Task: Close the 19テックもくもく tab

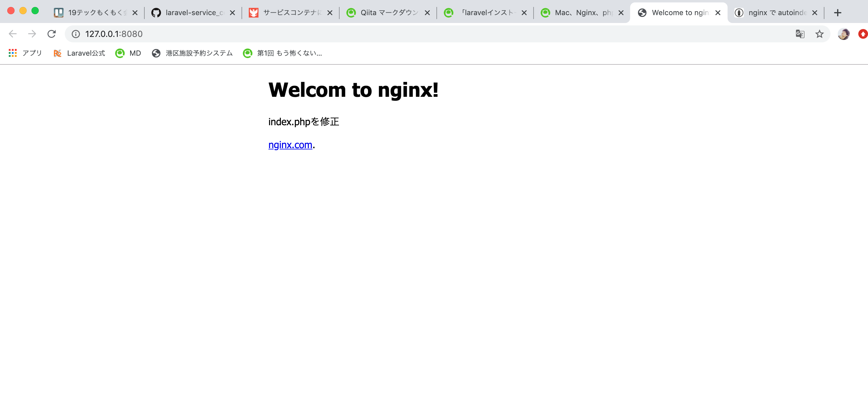Action: (x=135, y=13)
